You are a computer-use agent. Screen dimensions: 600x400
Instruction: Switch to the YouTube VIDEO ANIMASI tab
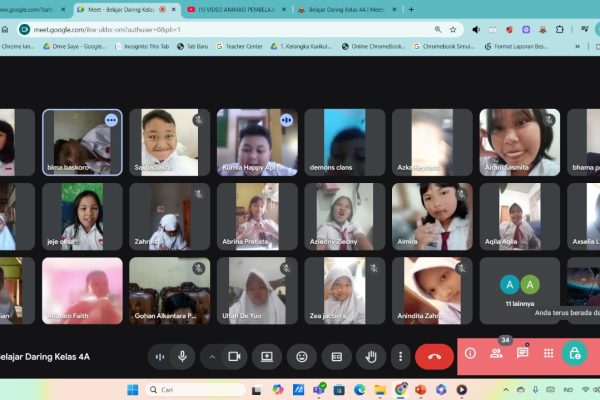[x=235, y=9]
